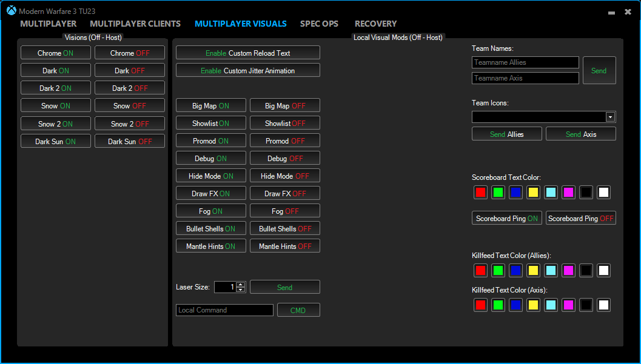Click Debug OFF
Image resolution: width=641 pixels, height=364 pixels.
pyautogui.click(x=285, y=158)
